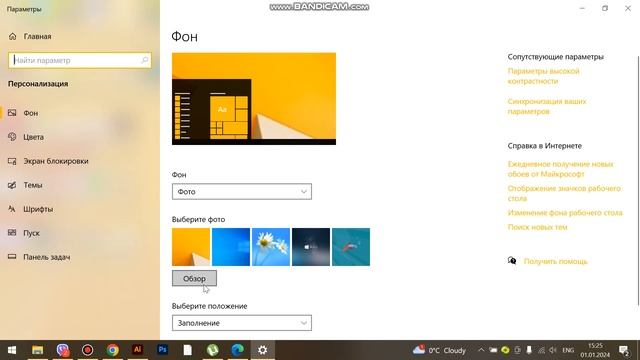Click the Settings gear taskbar icon
The image size is (640, 360).
[x=262, y=350]
